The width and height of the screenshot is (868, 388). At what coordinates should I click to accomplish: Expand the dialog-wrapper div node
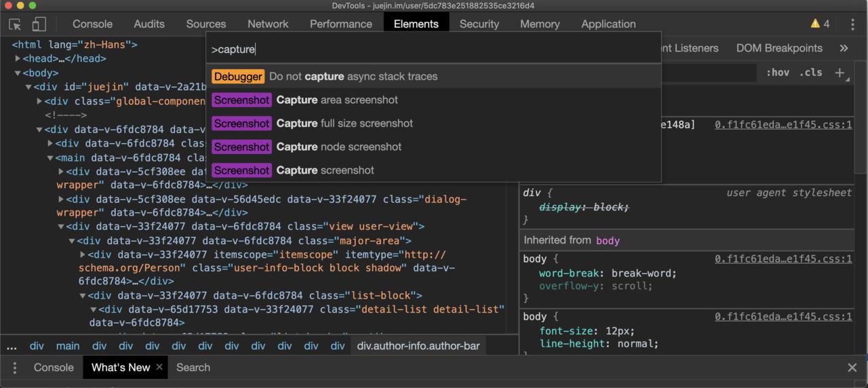coord(61,199)
